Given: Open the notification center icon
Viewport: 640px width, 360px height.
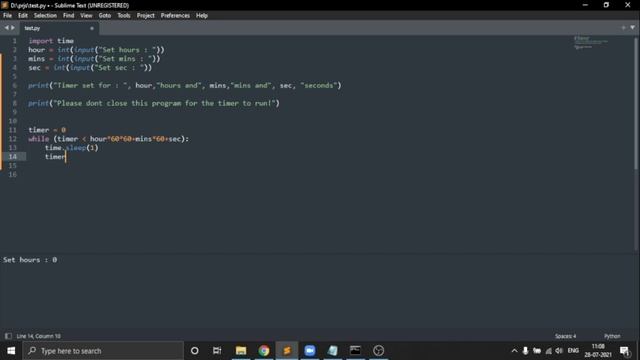Looking at the screenshot, I should [625, 351].
